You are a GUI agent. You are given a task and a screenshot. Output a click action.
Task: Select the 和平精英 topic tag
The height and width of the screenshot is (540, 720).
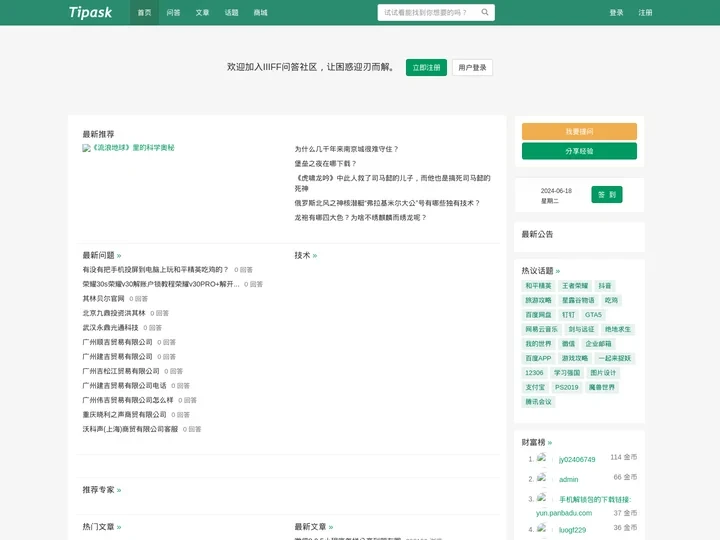pyautogui.click(x=538, y=286)
